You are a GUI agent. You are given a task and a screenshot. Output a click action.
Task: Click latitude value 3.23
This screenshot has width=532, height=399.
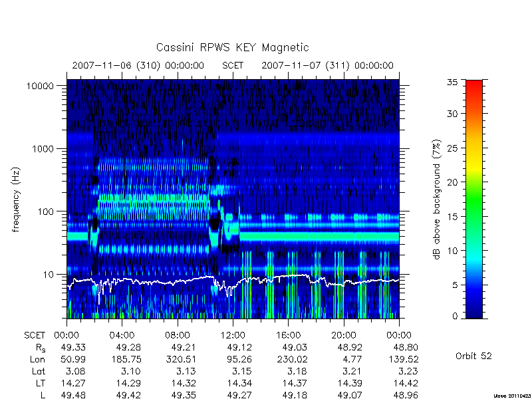point(408,372)
